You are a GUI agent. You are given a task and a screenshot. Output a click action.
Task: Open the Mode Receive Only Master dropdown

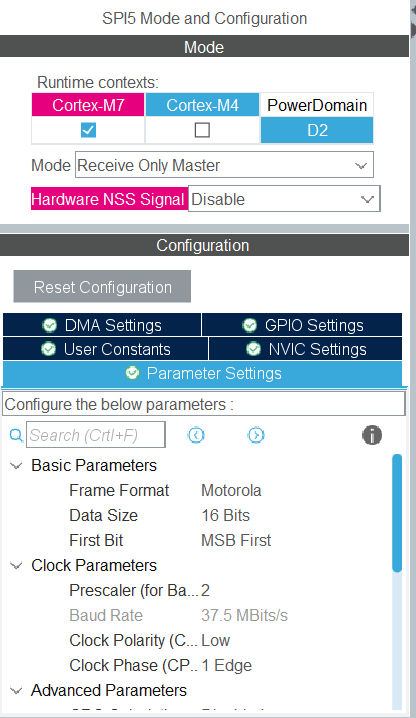point(224,165)
